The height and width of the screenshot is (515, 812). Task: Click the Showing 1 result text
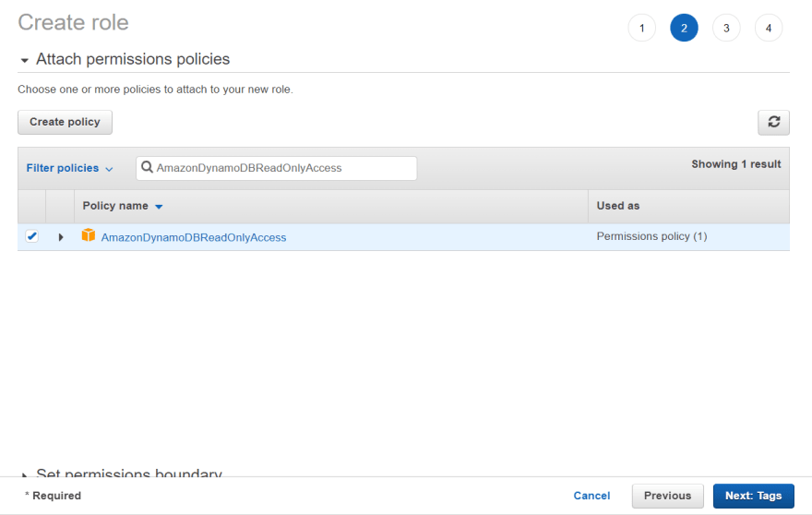[736, 164]
